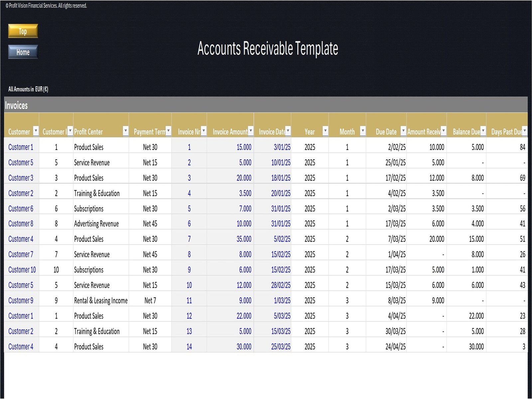The width and height of the screenshot is (532, 399).
Task: Expand the Balance Due filter arrow
Action: tap(483, 131)
